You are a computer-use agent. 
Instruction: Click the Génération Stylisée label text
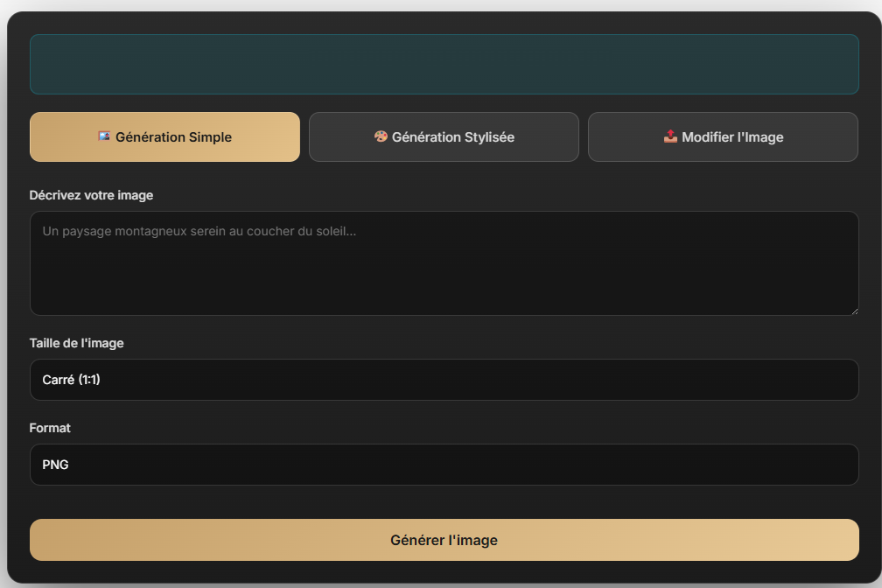coord(452,137)
